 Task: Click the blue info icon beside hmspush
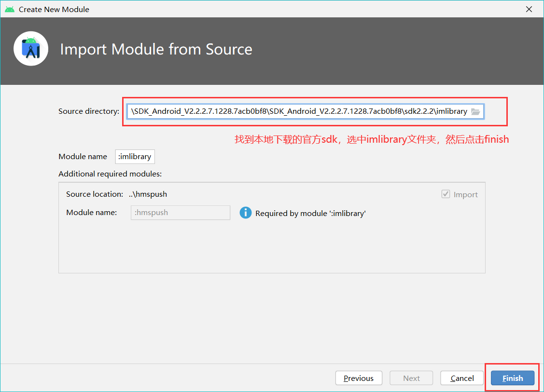pos(245,213)
